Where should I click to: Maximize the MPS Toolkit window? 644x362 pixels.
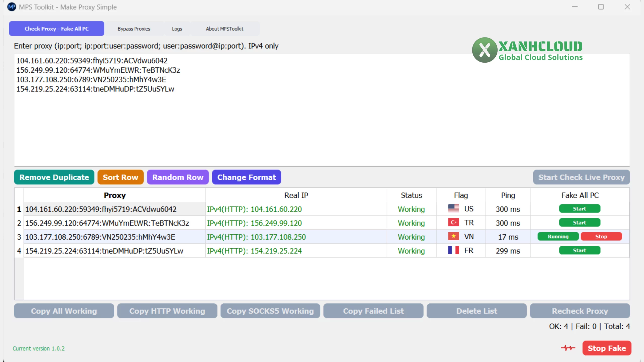pyautogui.click(x=601, y=7)
